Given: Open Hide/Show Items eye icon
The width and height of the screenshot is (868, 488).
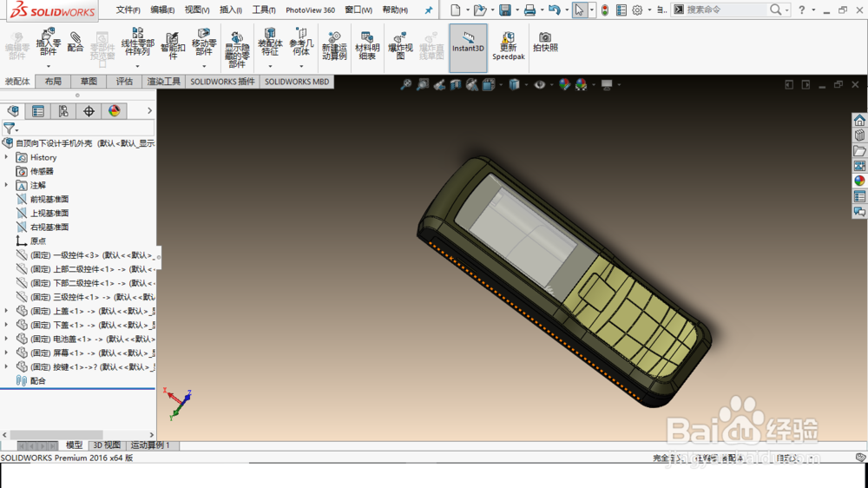Looking at the screenshot, I should (x=539, y=85).
